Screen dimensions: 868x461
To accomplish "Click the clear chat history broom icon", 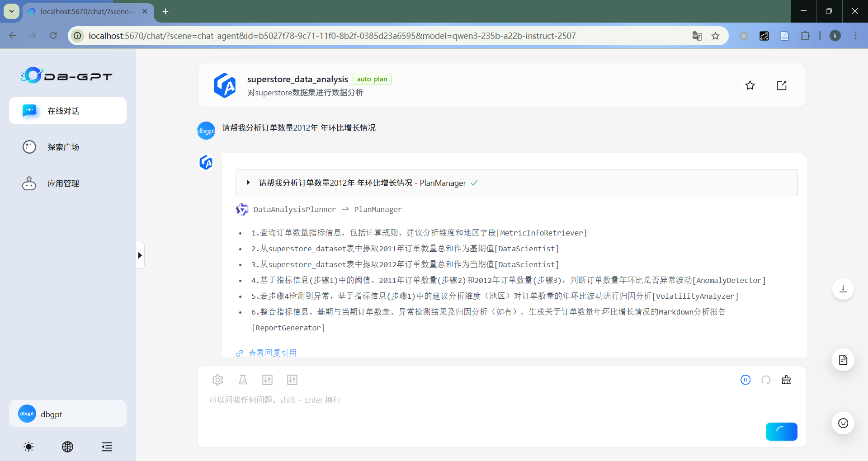I will [786, 380].
